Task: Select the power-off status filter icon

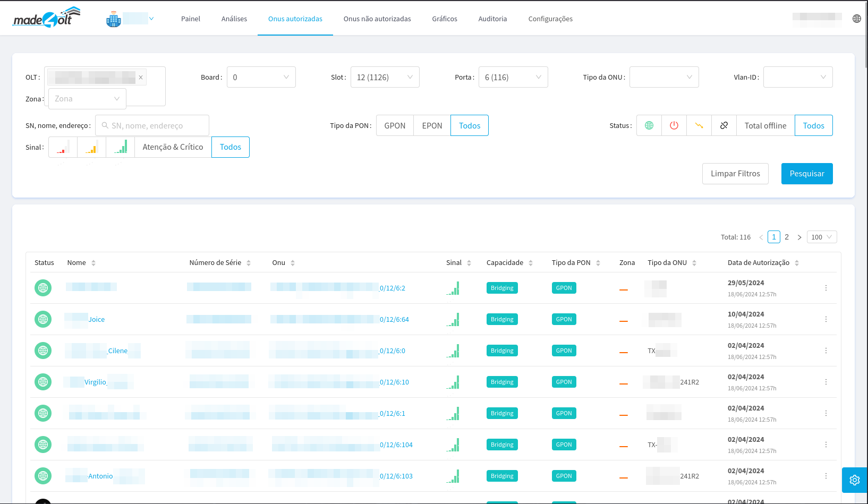Action: pos(674,125)
